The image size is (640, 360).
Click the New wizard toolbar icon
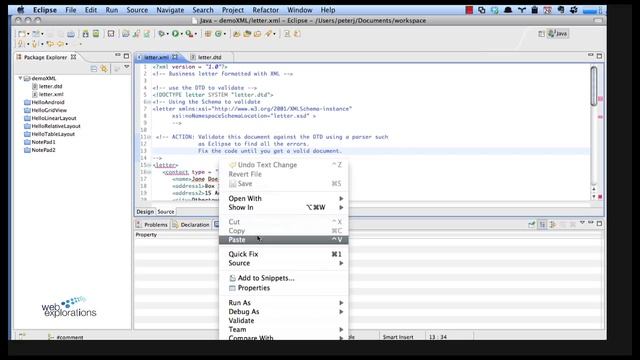[x=22, y=34]
